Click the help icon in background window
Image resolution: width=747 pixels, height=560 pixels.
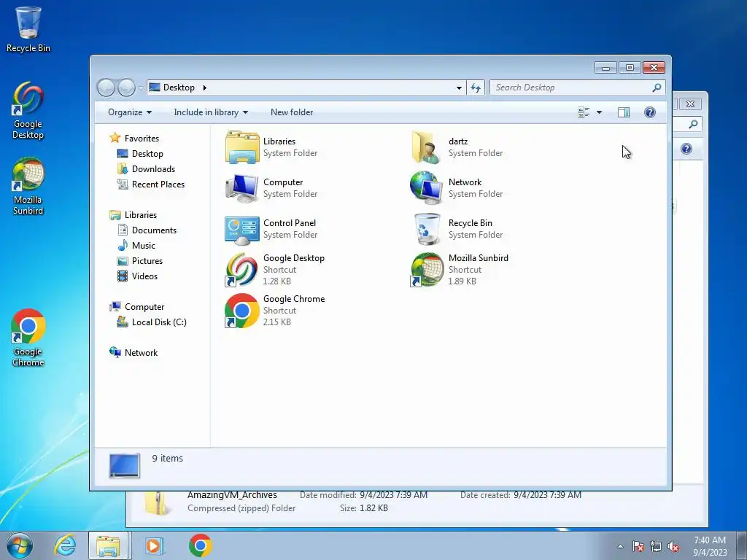tap(686, 149)
